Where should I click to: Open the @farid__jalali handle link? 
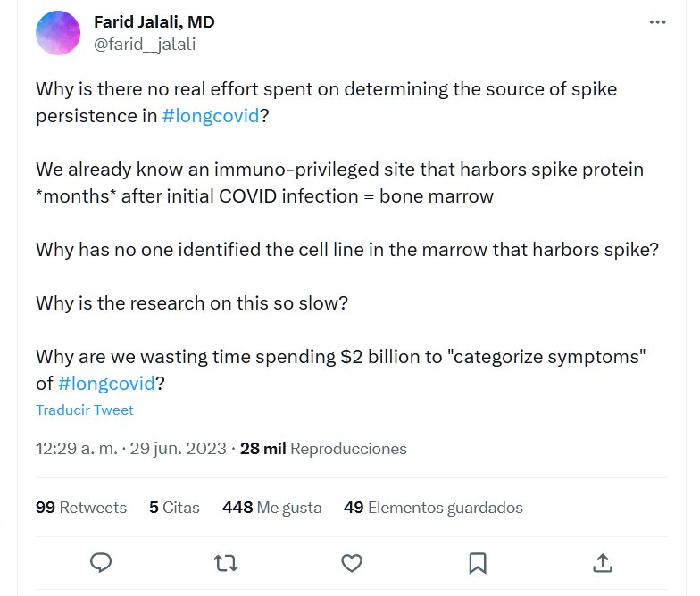[x=145, y=43]
